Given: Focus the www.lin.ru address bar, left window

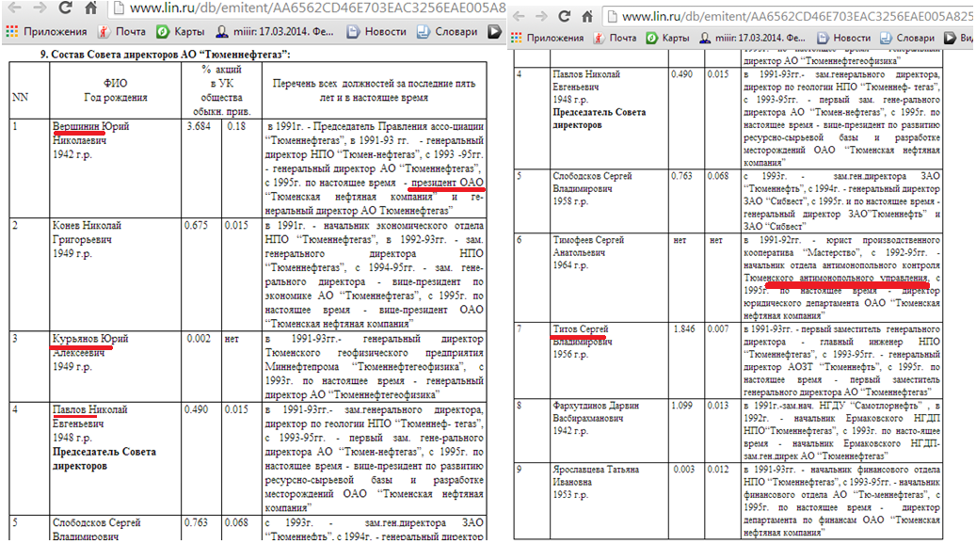Looking at the screenshot, I should pyautogui.click(x=308, y=8).
